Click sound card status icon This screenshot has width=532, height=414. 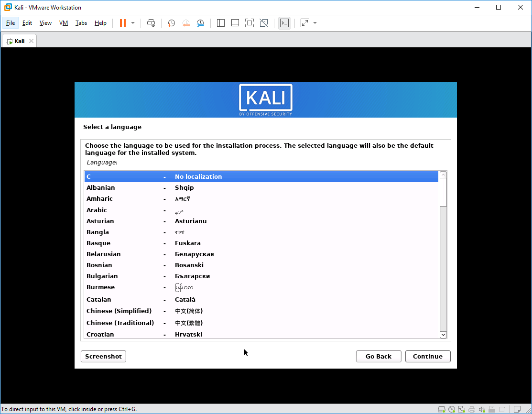coord(482,409)
